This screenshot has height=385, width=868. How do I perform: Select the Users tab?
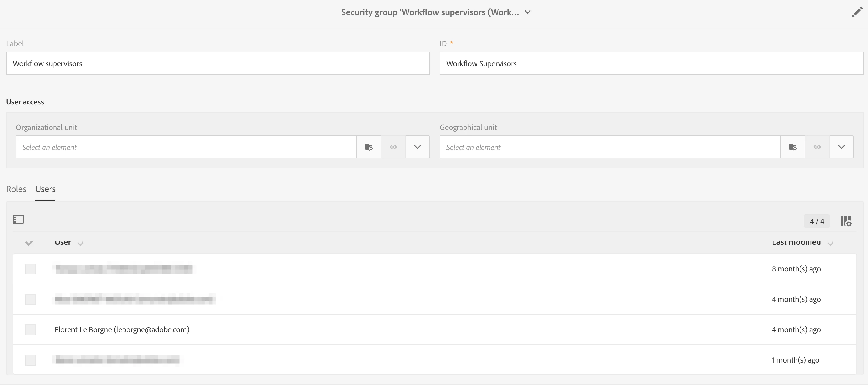point(45,189)
